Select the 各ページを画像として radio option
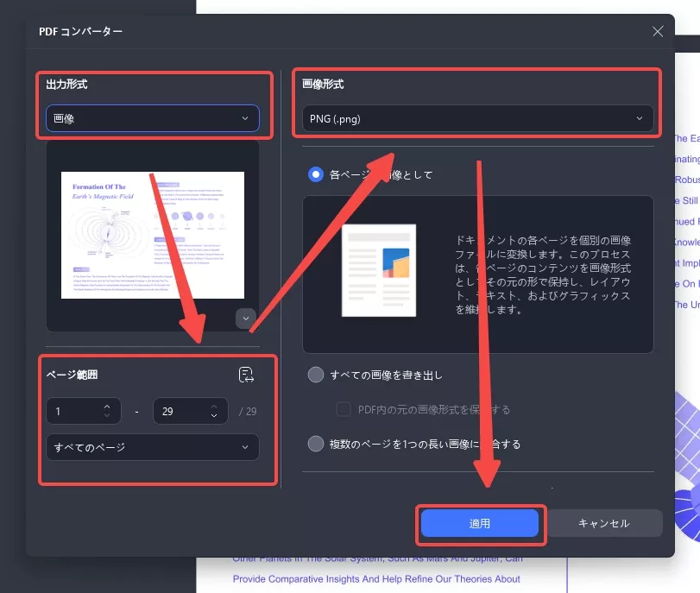The image size is (700, 593). [316, 174]
